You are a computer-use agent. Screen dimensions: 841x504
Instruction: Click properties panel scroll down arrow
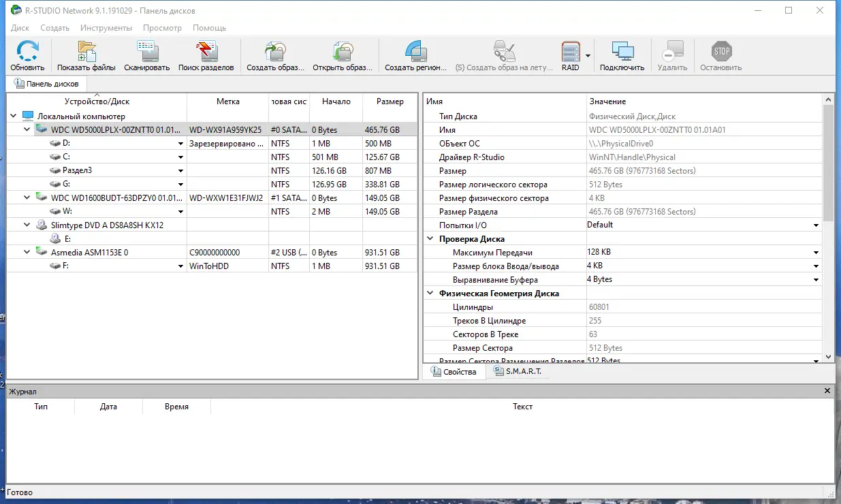(828, 356)
